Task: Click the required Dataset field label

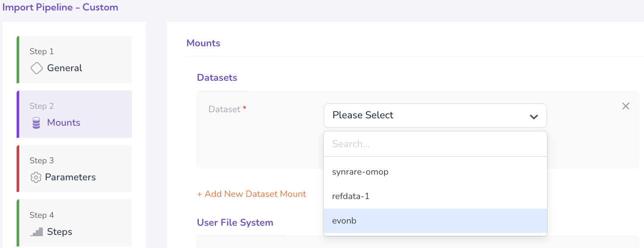Action: pos(225,110)
